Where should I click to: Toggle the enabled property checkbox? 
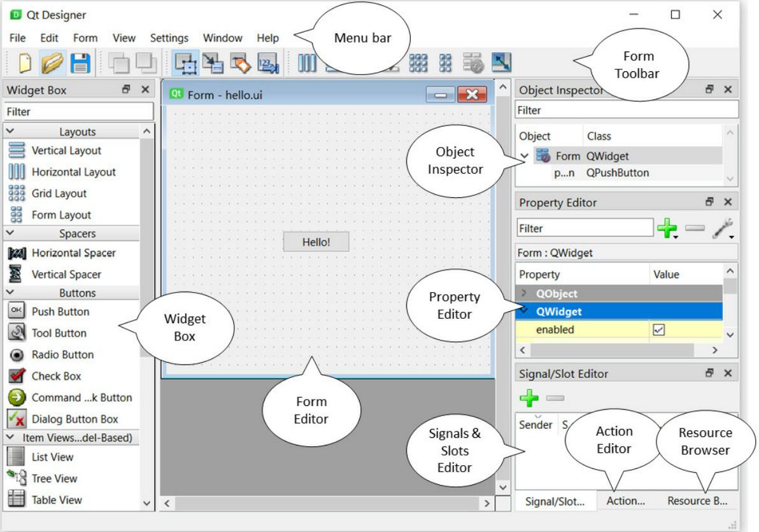click(658, 330)
